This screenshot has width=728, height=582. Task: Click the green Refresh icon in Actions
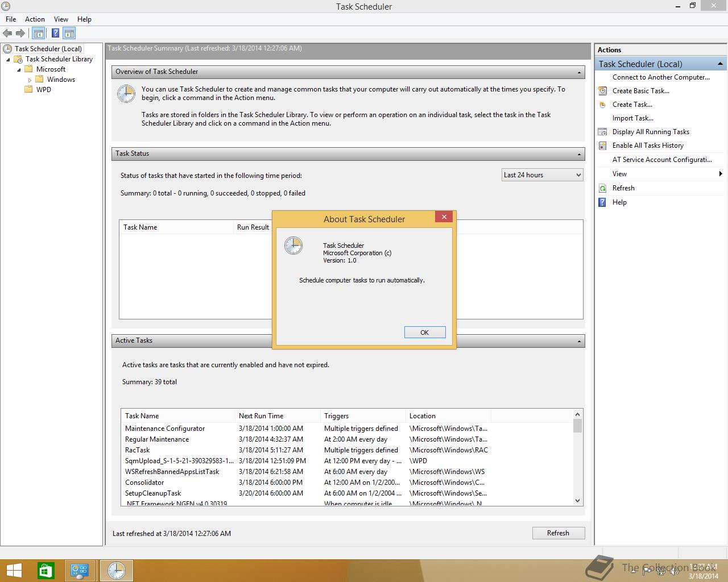click(603, 188)
